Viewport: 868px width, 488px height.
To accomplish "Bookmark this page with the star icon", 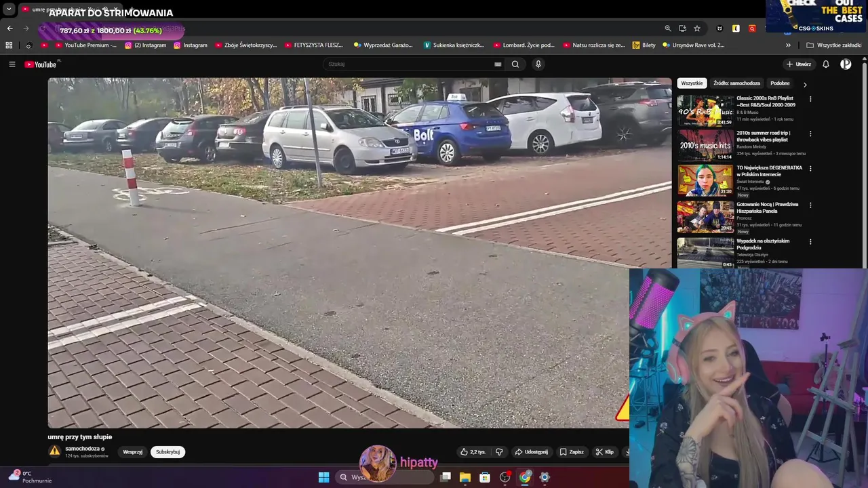I will coord(697,28).
